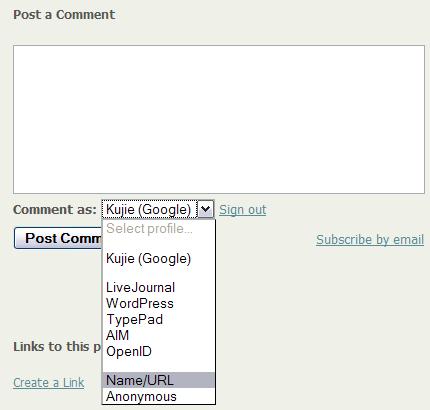Click the Sign out link
Screen dimensions: 430x410
[x=242, y=210]
